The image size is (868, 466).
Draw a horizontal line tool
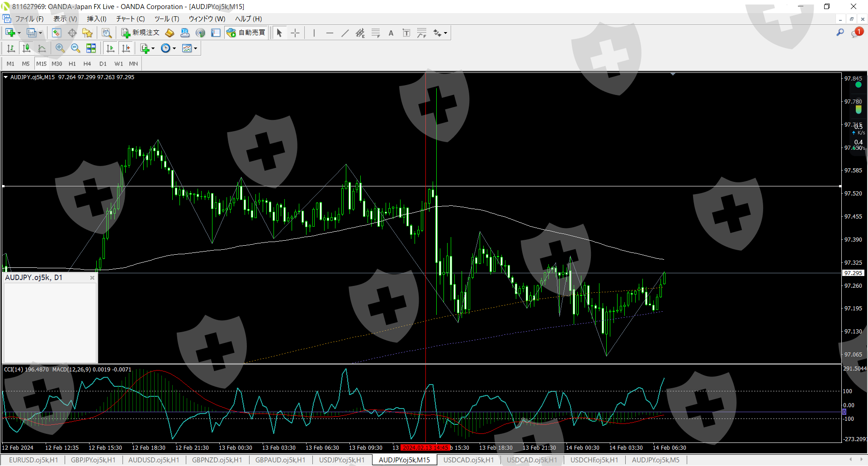click(330, 33)
